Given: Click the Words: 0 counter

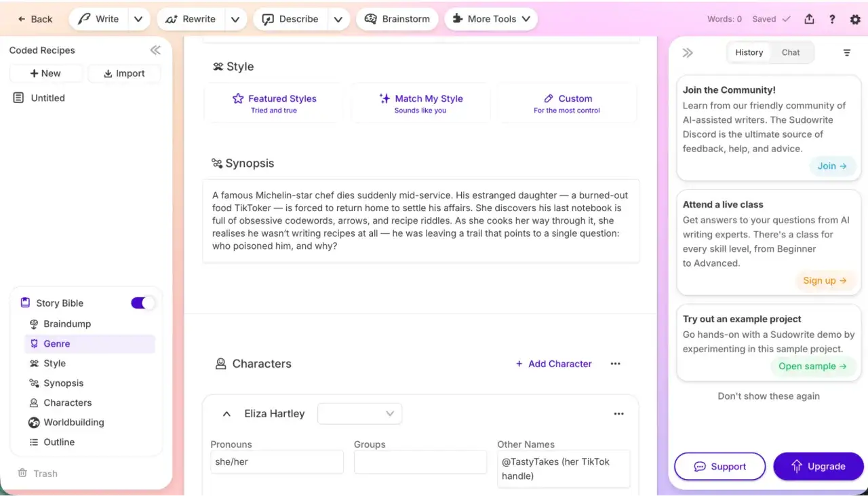Looking at the screenshot, I should 724,19.
